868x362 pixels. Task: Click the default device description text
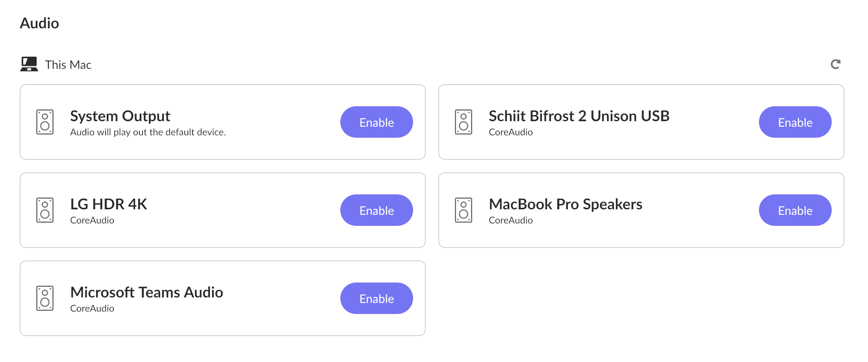click(x=148, y=132)
